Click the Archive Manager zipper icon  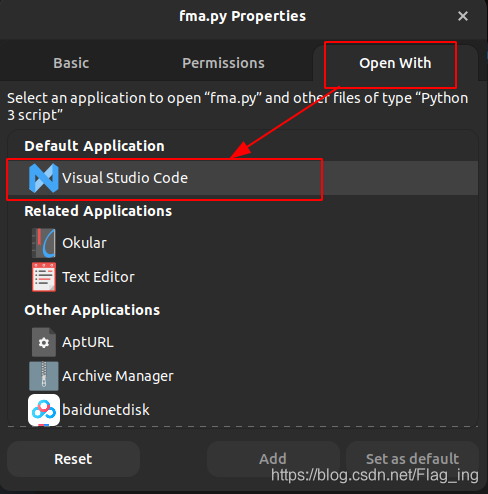coord(44,376)
